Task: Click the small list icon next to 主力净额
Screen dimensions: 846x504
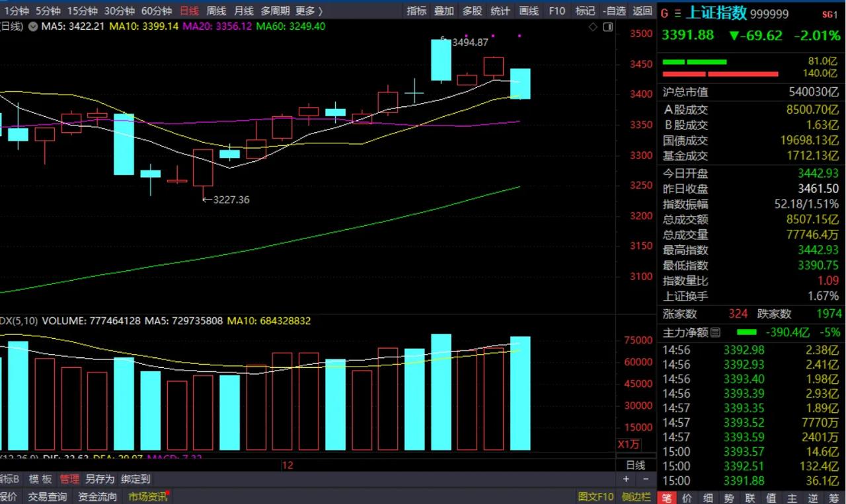Action: pos(716,332)
